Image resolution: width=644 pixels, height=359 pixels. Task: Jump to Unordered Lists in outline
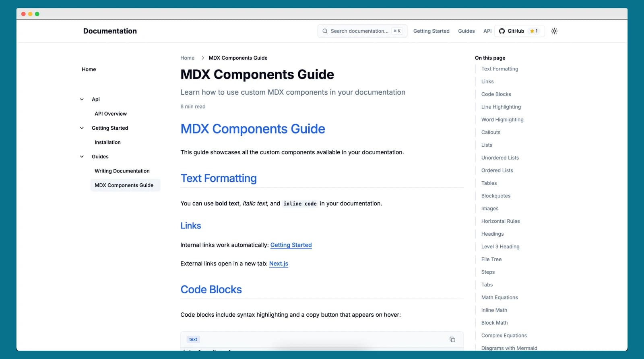[500, 158]
